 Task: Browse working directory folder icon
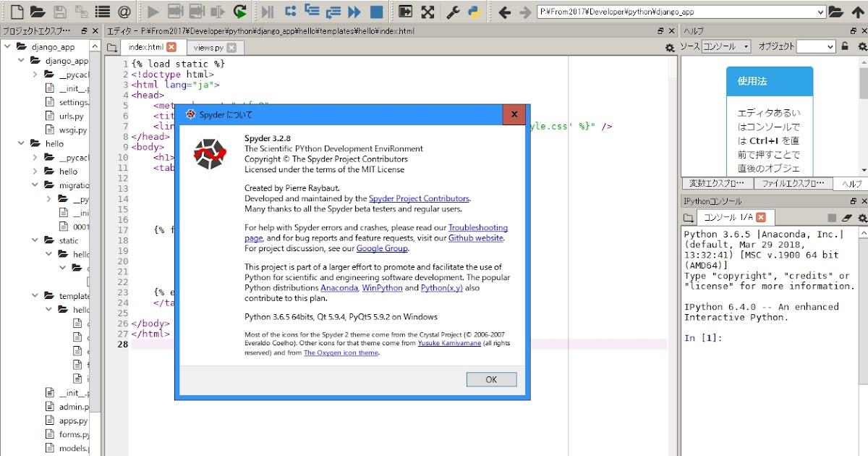(x=835, y=12)
